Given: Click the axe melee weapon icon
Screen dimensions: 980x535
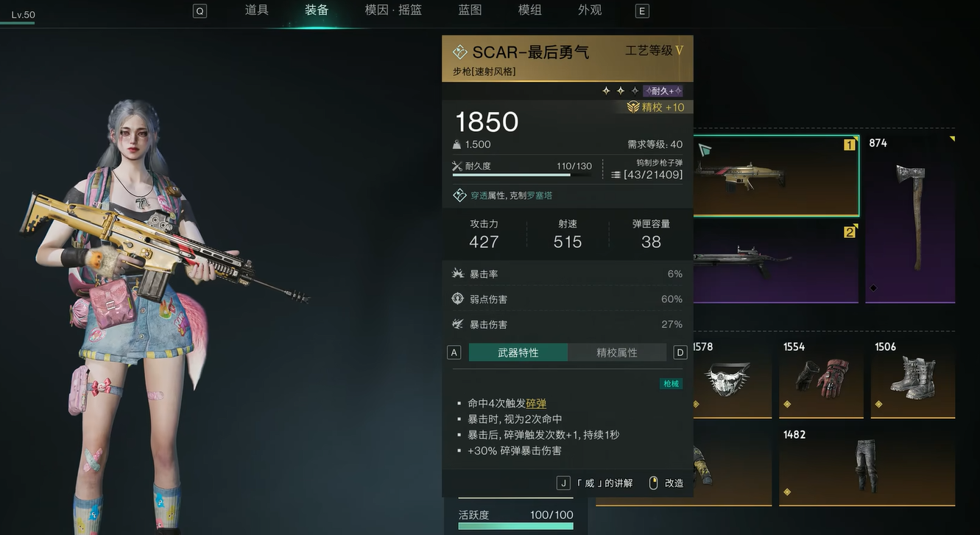Looking at the screenshot, I should (x=910, y=219).
